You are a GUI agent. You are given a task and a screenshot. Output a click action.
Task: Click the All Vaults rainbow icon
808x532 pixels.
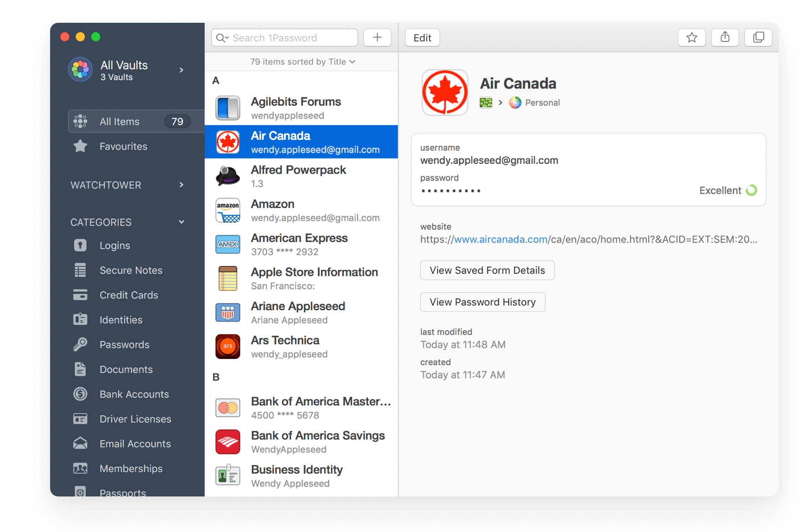point(81,70)
